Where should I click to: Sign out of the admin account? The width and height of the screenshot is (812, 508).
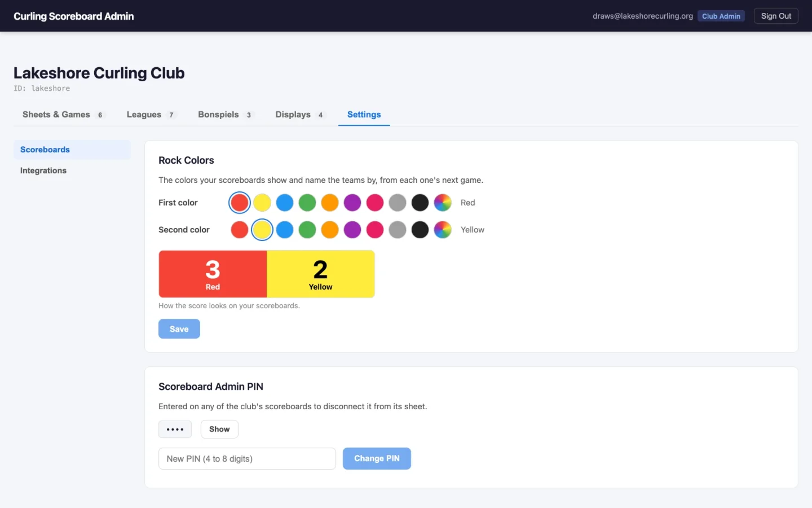point(776,16)
